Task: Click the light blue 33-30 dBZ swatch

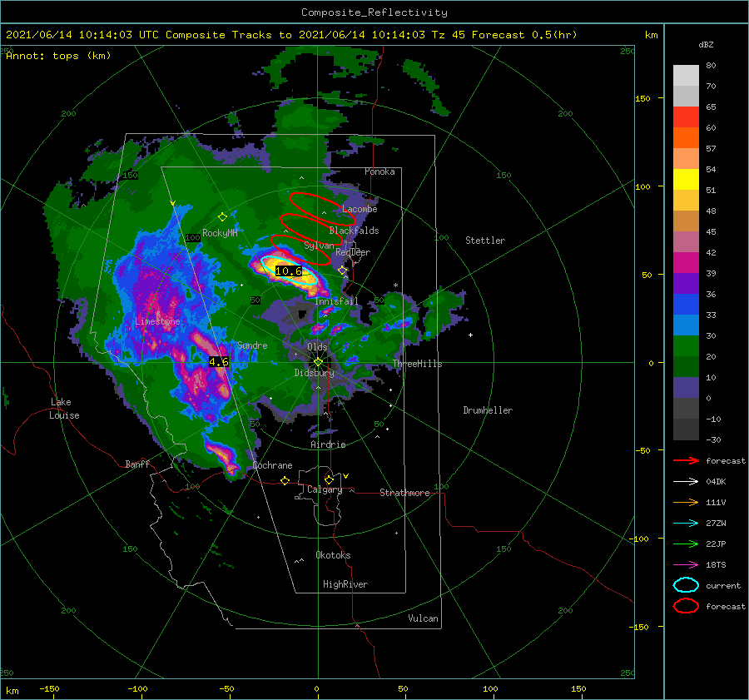Action: click(x=686, y=325)
